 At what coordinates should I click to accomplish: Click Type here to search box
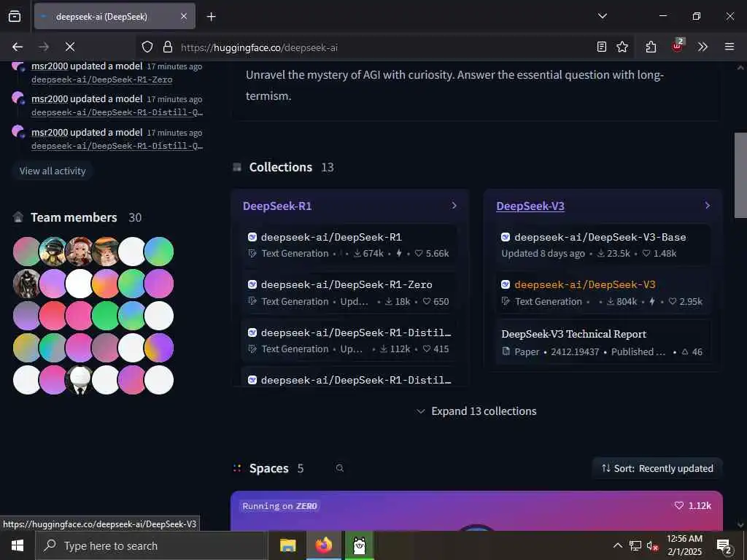152,545
